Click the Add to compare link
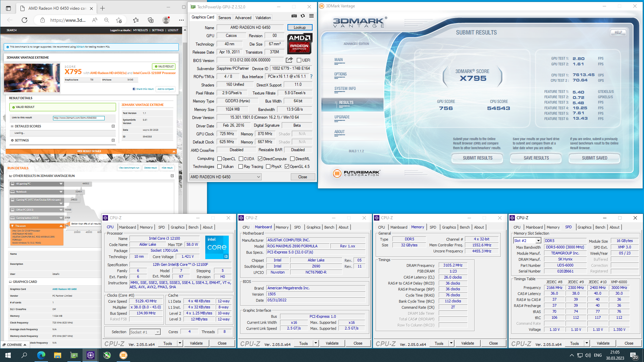The image size is (644, 362). coord(165,89)
